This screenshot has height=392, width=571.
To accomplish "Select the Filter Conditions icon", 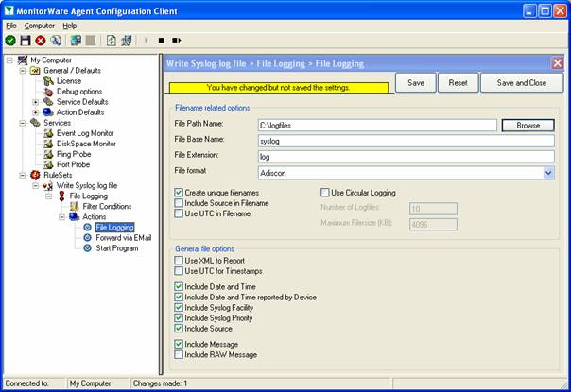I will [x=75, y=206].
